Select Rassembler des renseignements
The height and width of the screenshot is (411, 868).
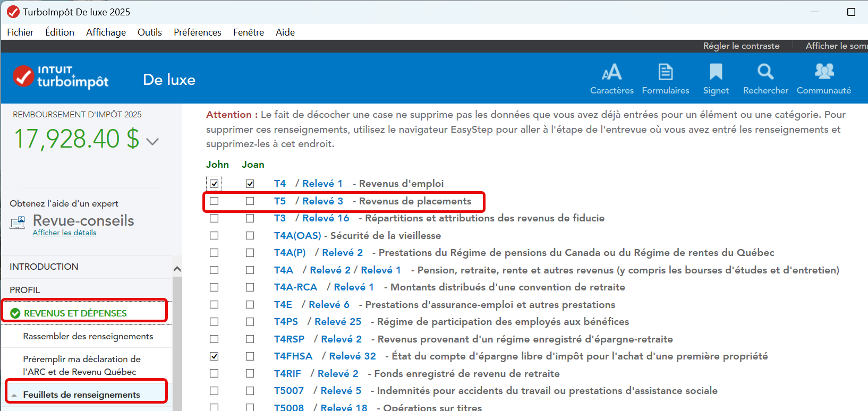click(88, 336)
